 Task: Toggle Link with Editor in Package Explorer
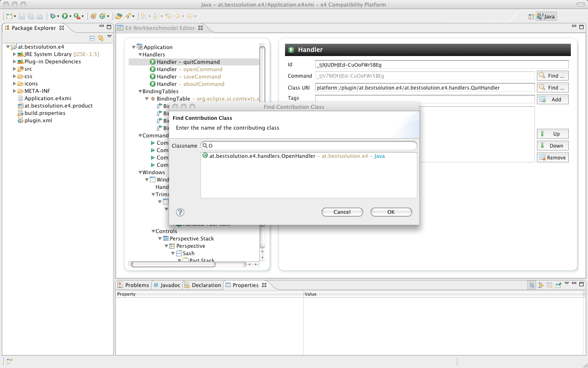coord(101,38)
